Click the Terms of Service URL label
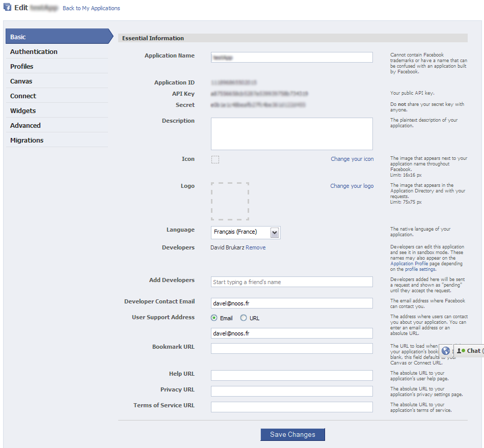 (x=164, y=405)
